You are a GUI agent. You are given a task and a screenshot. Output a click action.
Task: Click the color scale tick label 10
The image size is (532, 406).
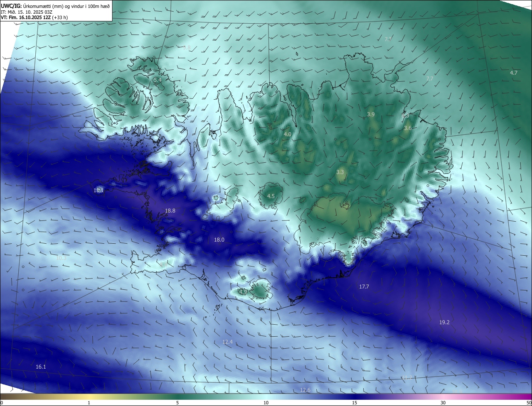click(x=266, y=403)
